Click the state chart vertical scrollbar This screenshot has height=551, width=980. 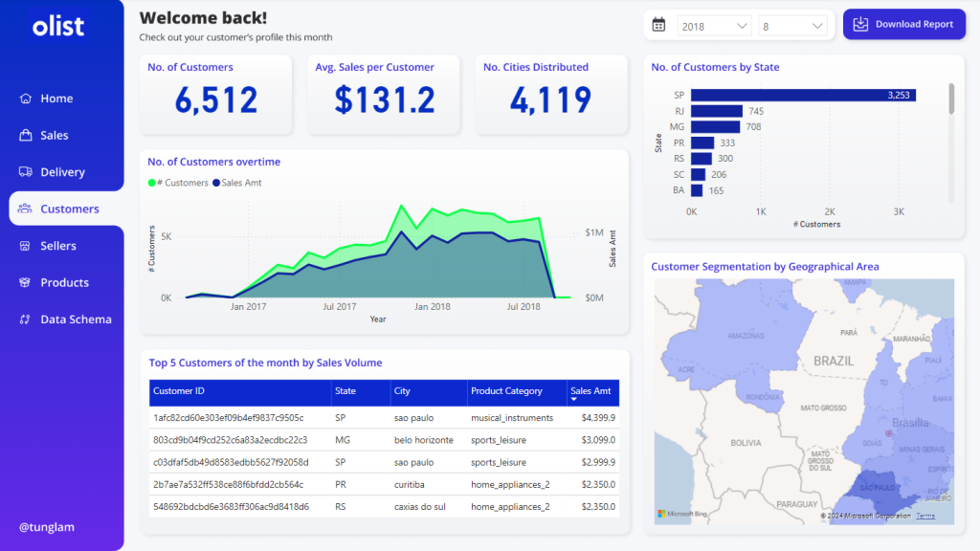(x=950, y=99)
